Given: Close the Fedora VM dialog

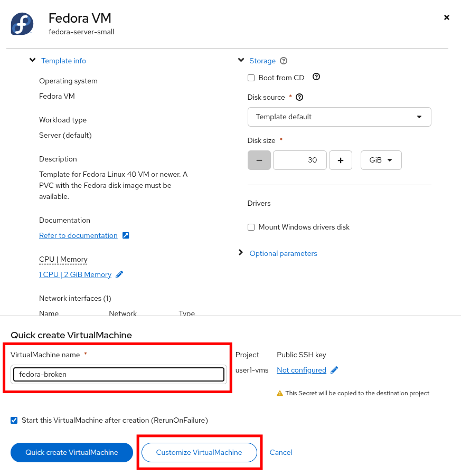Looking at the screenshot, I should point(446,17).
